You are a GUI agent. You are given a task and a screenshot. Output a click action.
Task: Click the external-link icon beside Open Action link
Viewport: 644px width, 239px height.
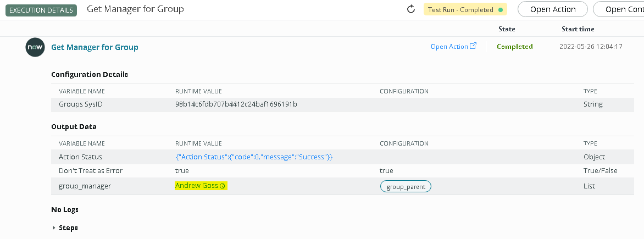pyautogui.click(x=473, y=47)
